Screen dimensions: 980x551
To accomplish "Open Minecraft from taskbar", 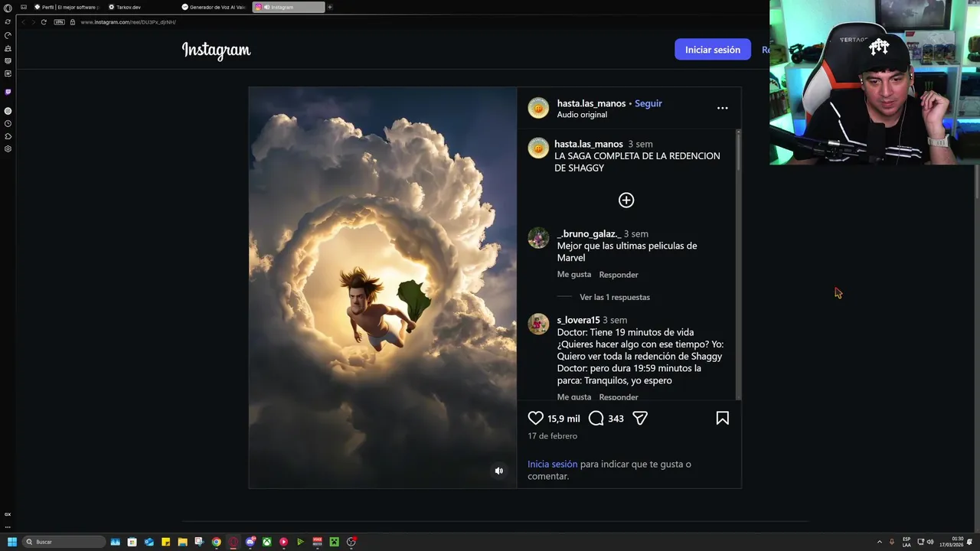I will tap(335, 542).
